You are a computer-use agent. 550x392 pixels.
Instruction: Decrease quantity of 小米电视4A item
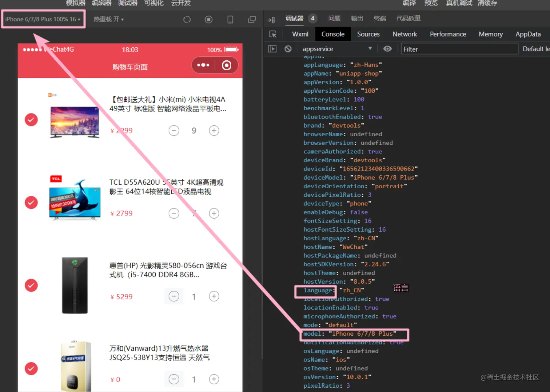point(174,131)
